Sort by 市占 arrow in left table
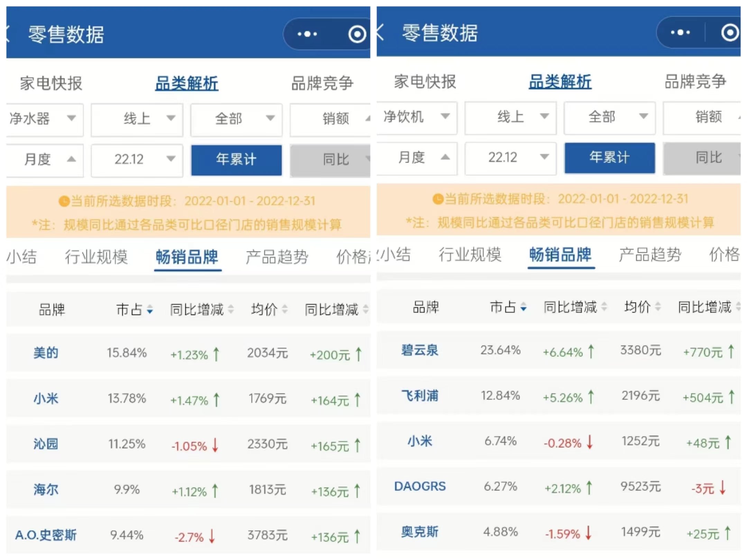The height and width of the screenshot is (560, 747). [150, 309]
